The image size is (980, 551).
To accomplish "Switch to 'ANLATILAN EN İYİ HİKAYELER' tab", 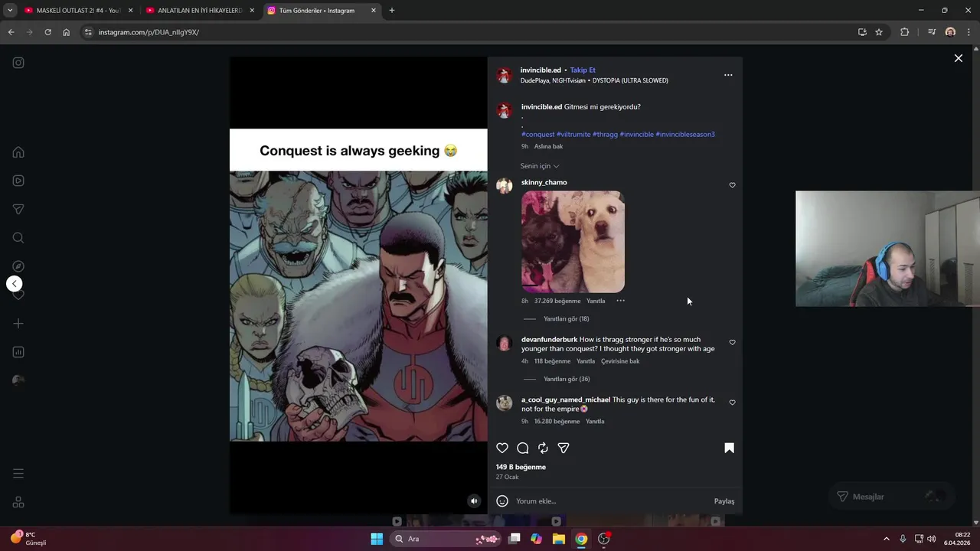I will 201,11.
